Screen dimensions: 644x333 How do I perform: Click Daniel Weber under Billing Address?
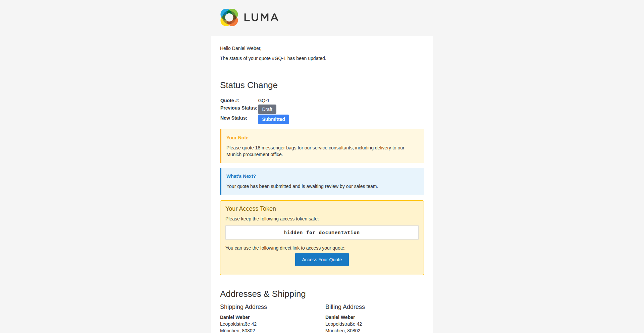pos(340,317)
